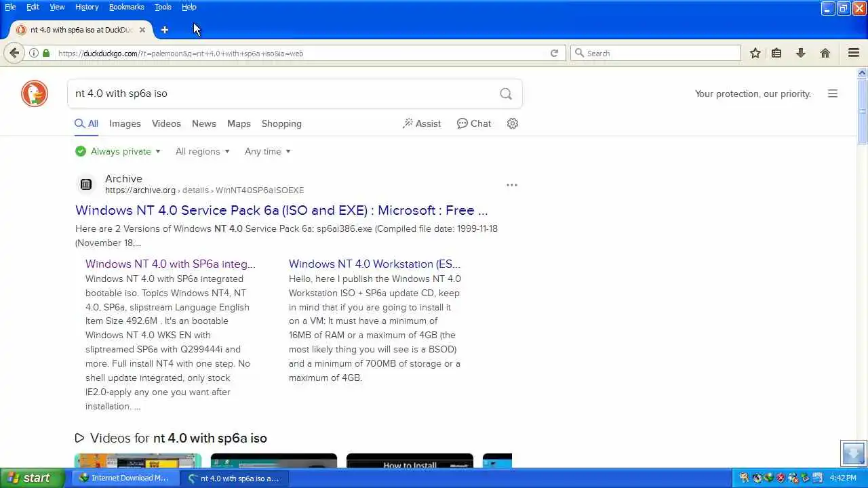Switch to Videos results tab
Viewport: 868px width, 488px height.
point(166,123)
